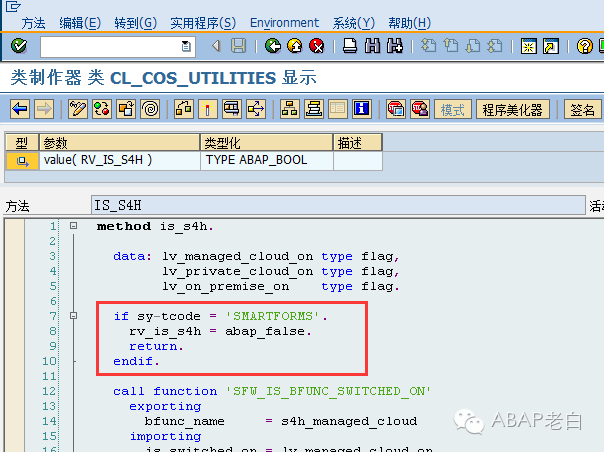604x452 pixels.
Task: Click the 'SMARTFORMS' string in line 7
Action: [272, 316]
